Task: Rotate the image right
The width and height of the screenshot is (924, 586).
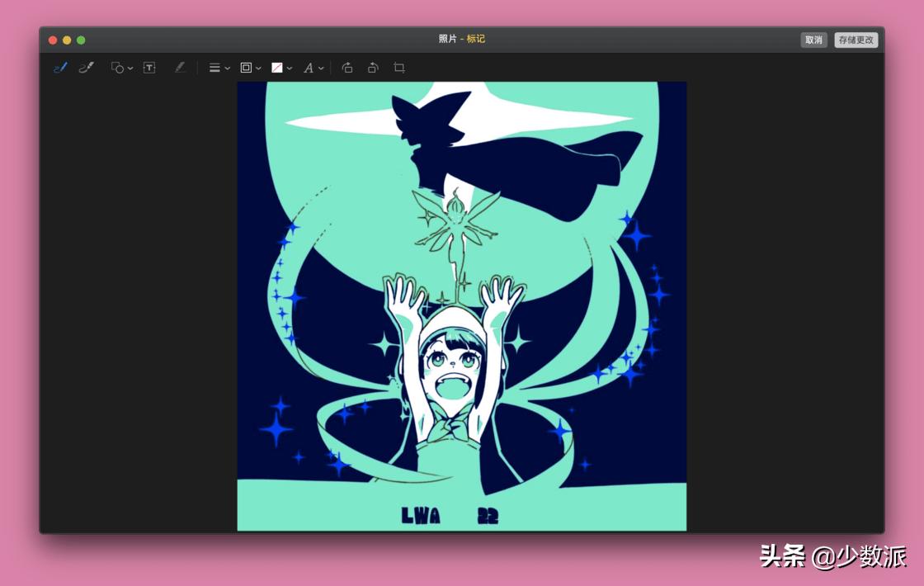Action: [373, 68]
